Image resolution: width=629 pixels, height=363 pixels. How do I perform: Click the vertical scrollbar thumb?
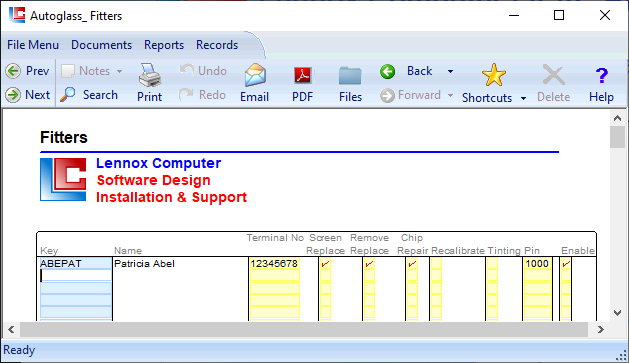(617, 137)
